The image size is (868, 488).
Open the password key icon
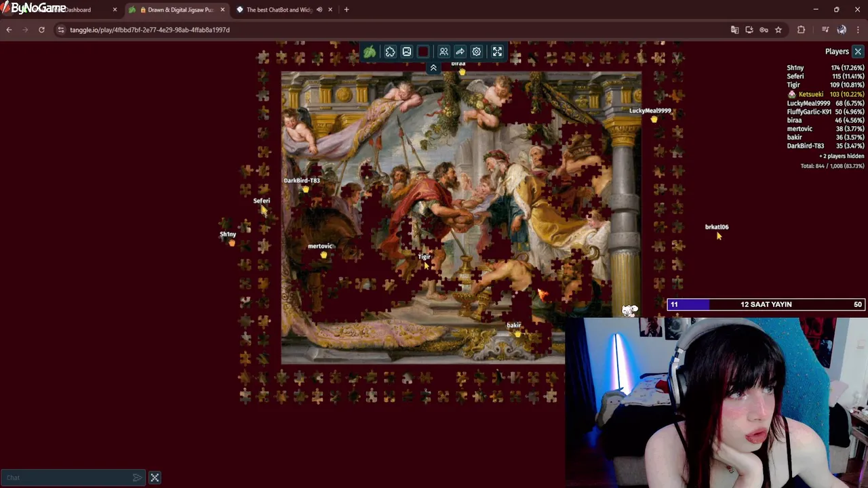764,30
